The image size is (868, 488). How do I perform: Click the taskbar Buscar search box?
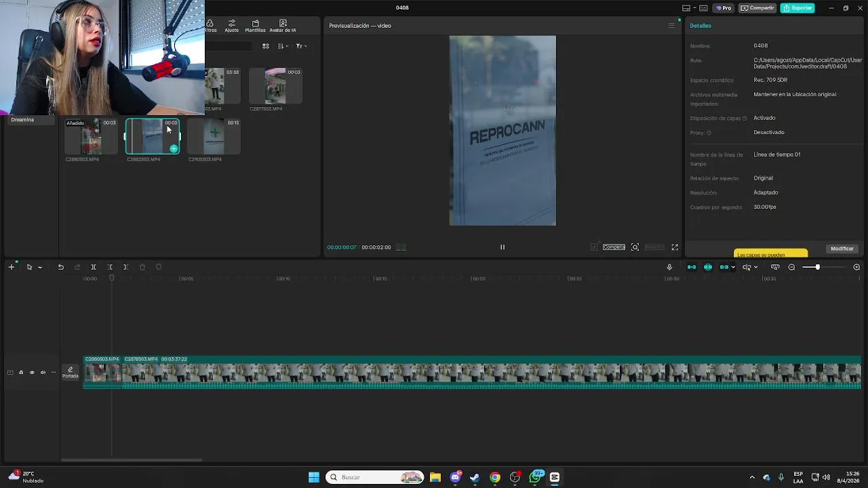click(374, 477)
